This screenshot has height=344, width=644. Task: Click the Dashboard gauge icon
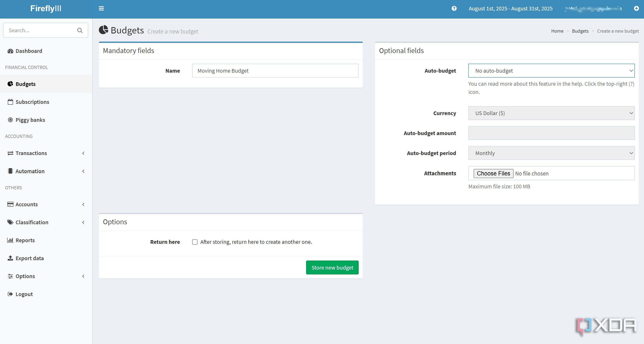pos(10,51)
